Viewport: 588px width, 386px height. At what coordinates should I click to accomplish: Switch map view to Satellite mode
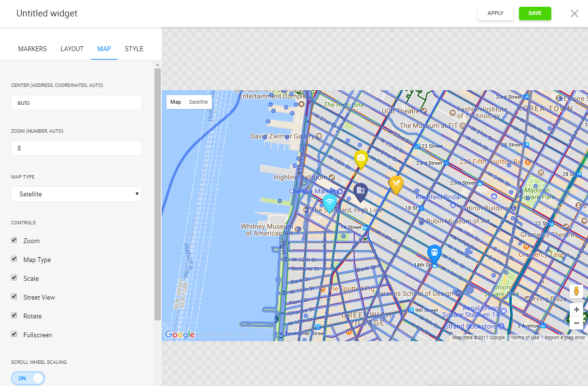[x=198, y=102]
